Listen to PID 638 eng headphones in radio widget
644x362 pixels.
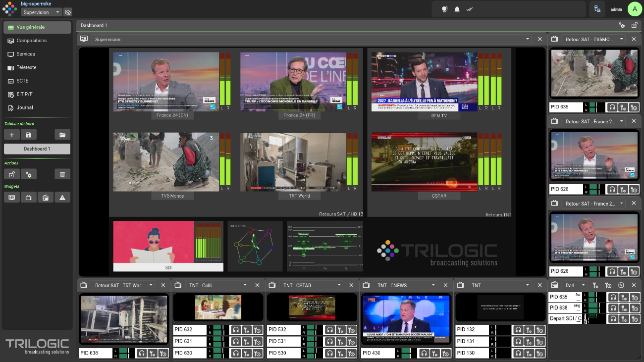click(x=612, y=308)
